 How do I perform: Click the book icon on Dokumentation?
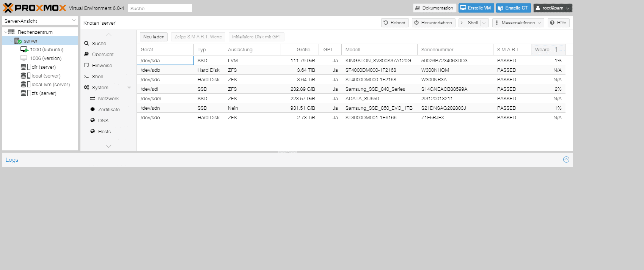click(418, 8)
